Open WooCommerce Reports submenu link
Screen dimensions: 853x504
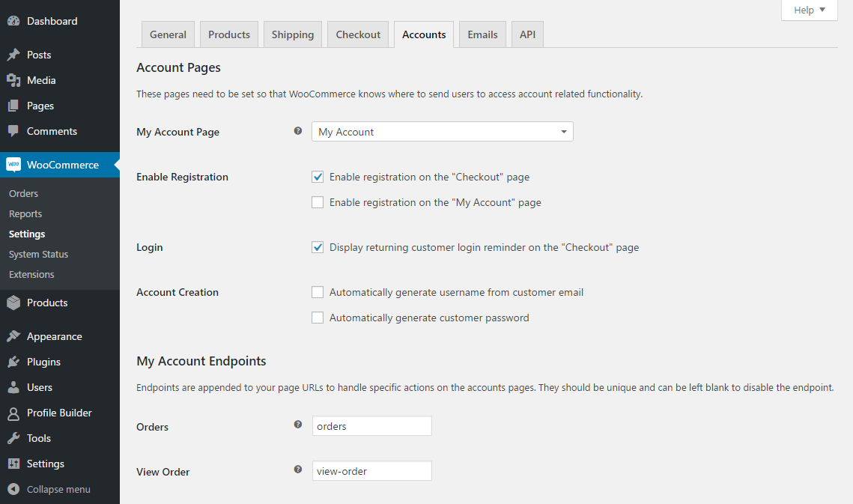[x=25, y=214]
